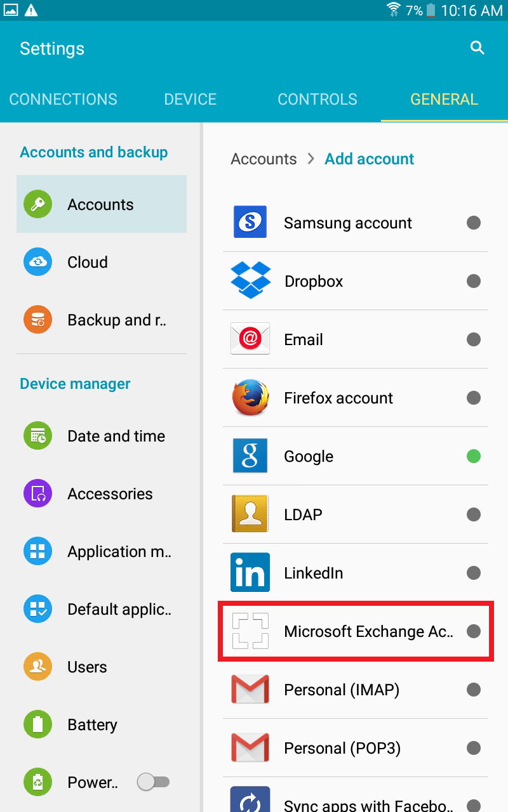Tap the Battery icon in sidebar
The image size is (508, 812).
click(x=37, y=724)
